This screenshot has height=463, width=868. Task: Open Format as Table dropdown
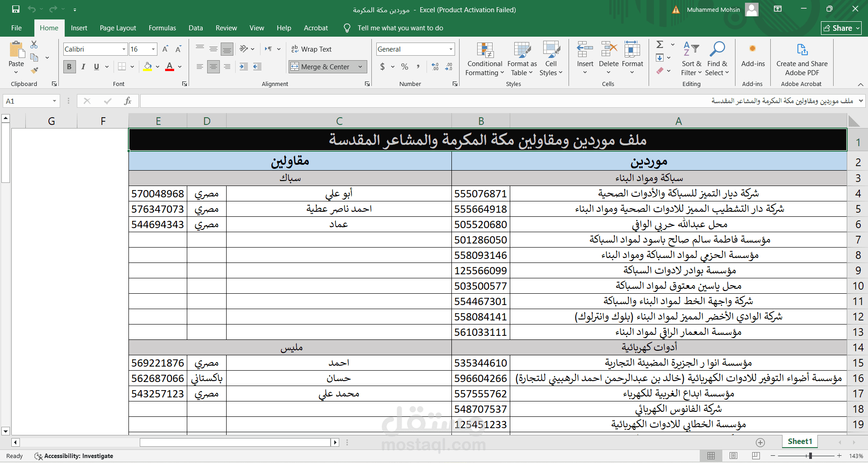tap(522, 59)
